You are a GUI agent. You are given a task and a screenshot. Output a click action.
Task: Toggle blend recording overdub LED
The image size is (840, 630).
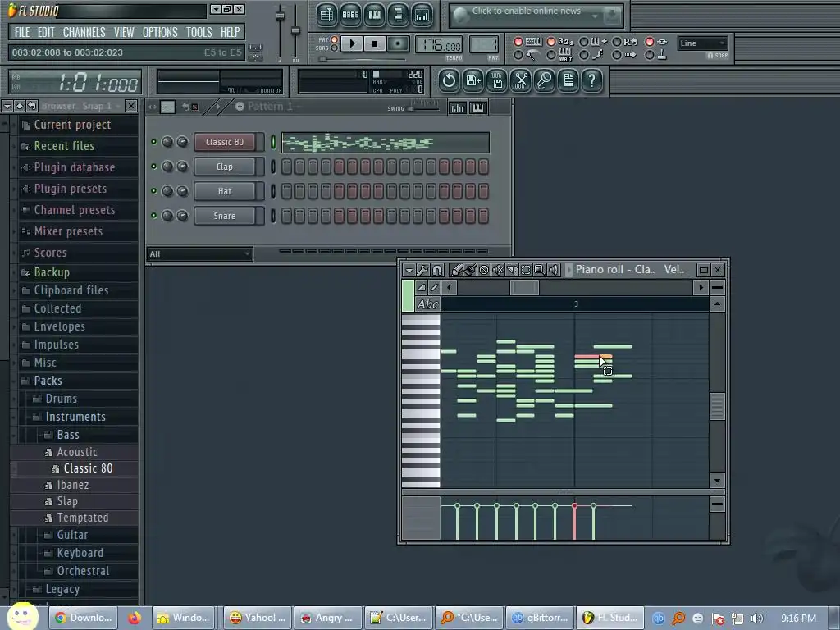click(584, 42)
